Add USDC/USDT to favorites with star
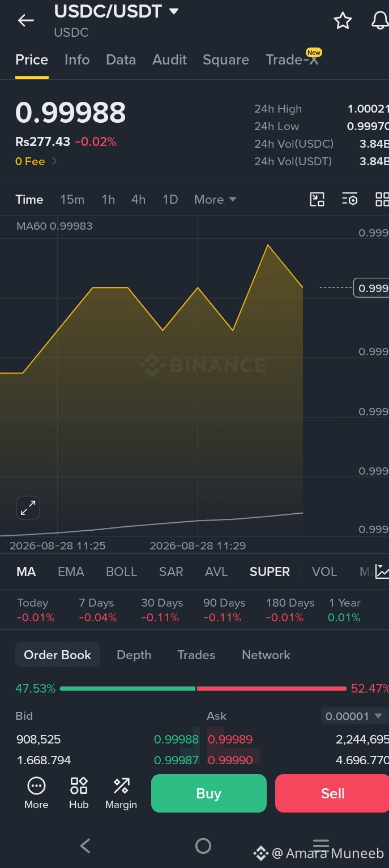Image resolution: width=389 pixels, height=868 pixels. (x=343, y=21)
